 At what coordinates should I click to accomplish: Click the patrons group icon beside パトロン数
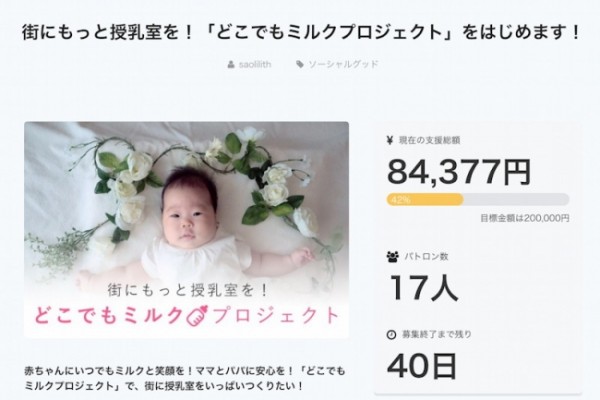[x=392, y=256]
